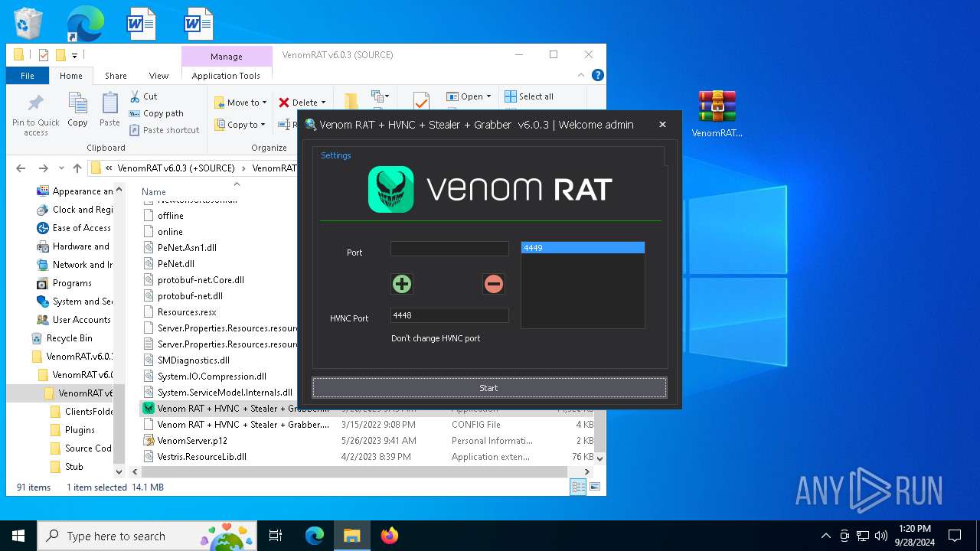This screenshot has width=980, height=551.
Task: Launch Edge from the taskbar
Action: click(315, 536)
